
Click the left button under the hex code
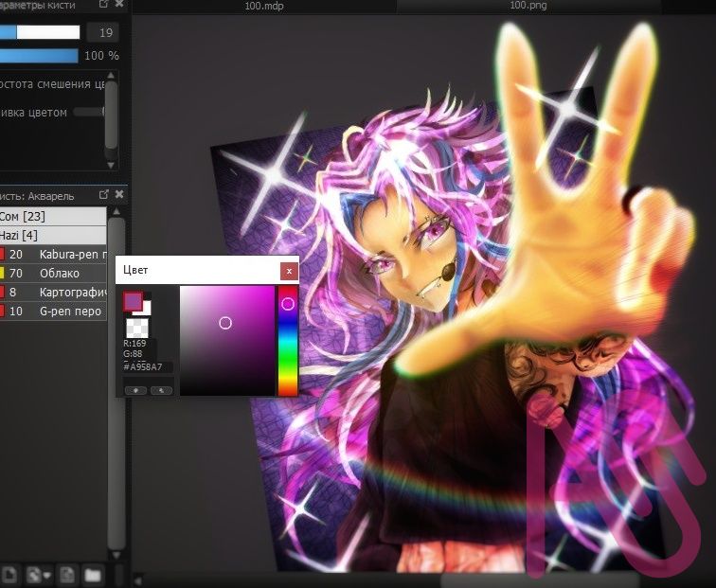(135, 390)
